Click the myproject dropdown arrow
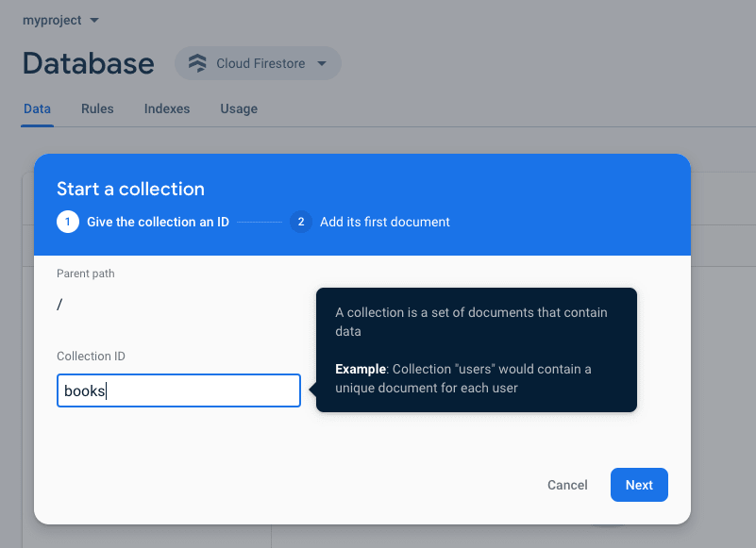 92,20
